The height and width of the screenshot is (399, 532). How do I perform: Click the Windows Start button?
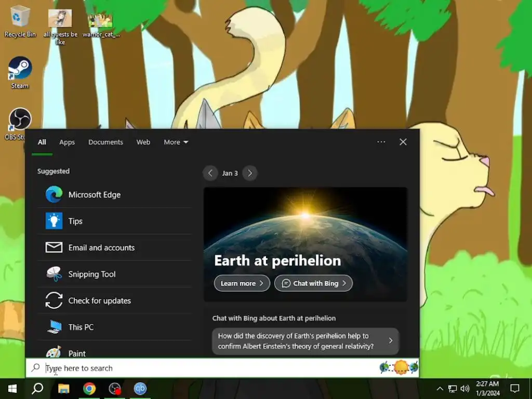(x=12, y=389)
